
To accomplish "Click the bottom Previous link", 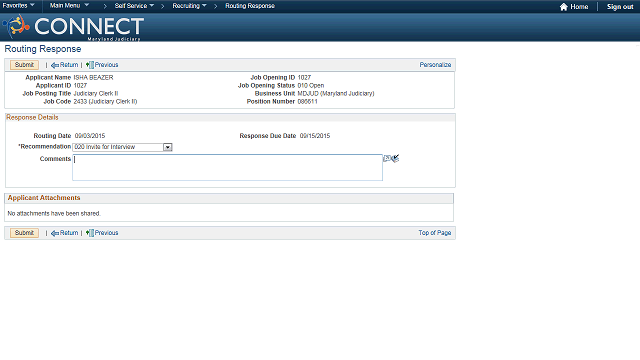I will [107, 233].
